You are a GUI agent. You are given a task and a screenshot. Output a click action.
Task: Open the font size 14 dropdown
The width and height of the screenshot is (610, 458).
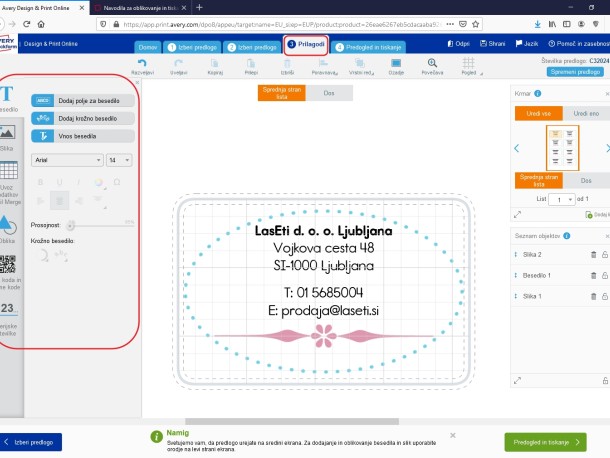(119, 160)
